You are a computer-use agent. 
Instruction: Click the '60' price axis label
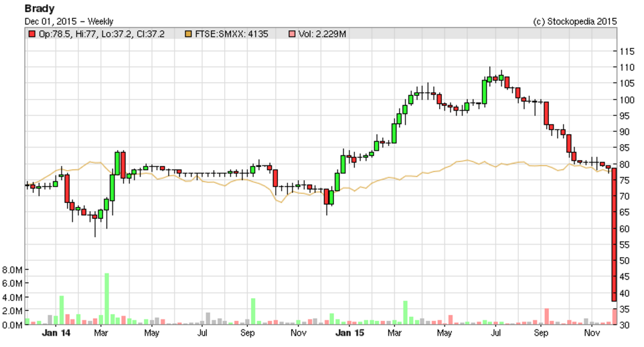(x=625, y=229)
